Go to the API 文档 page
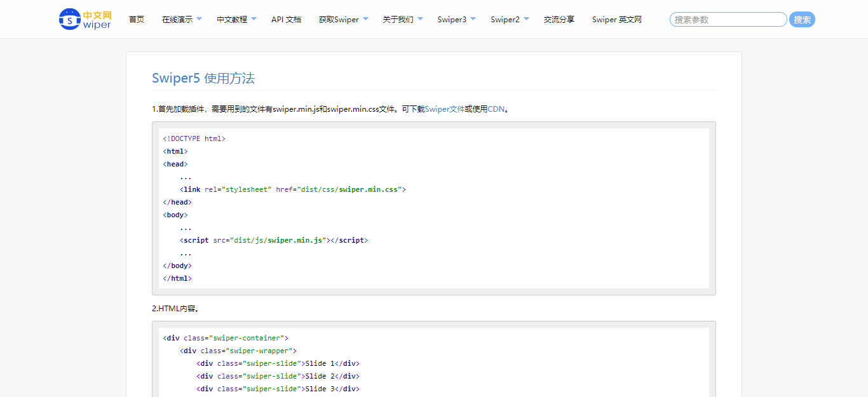Screen dimensions: 868x397 pyautogui.click(x=286, y=20)
